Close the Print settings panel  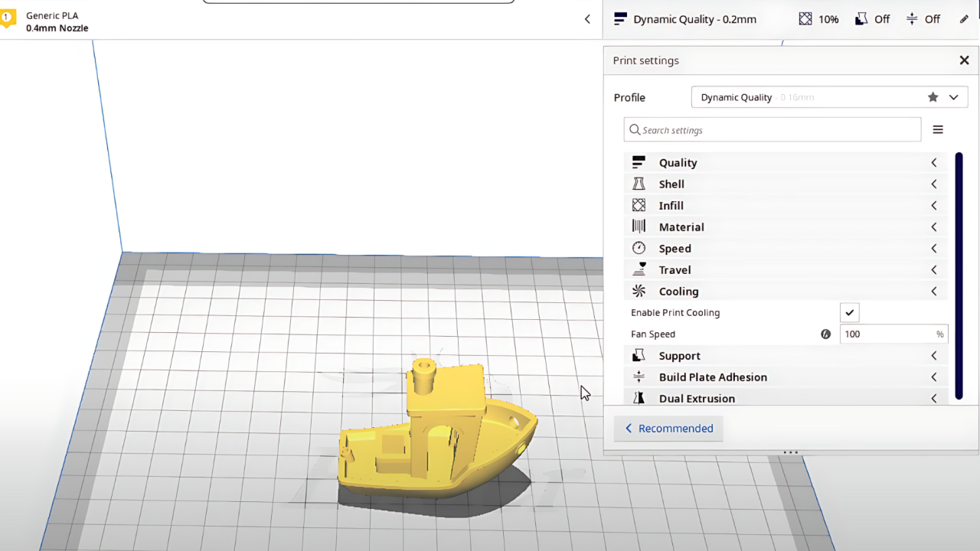[964, 60]
